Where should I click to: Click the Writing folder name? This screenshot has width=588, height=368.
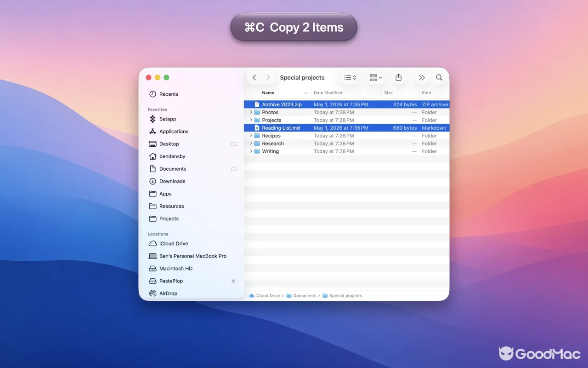click(270, 151)
